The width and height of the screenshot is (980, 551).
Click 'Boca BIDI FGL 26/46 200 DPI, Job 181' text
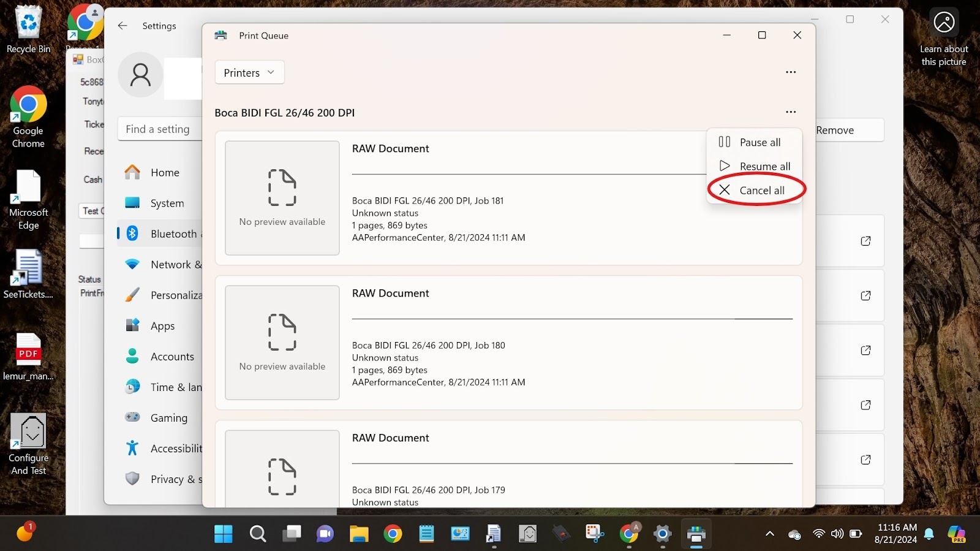[x=428, y=200]
